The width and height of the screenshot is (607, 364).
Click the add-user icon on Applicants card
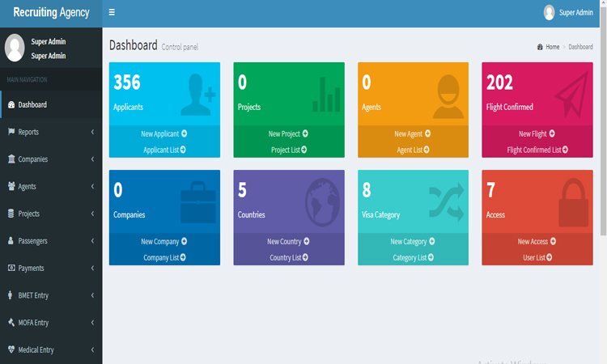coord(198,94)
